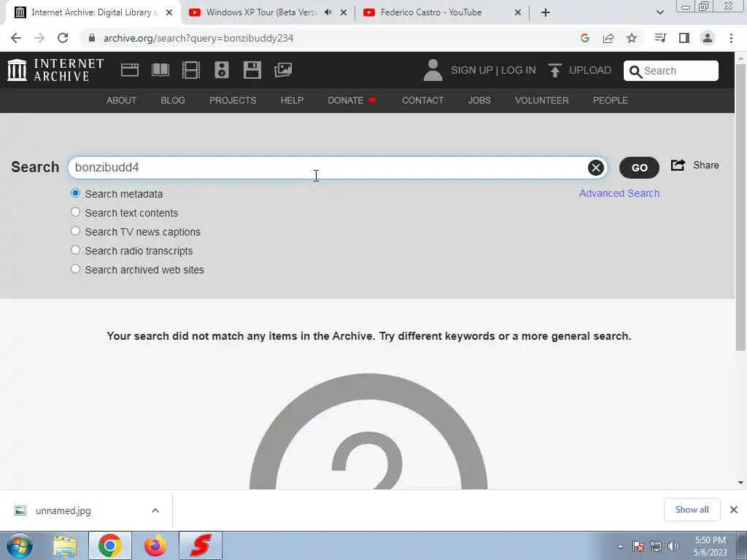
Task: Open the Web archive icon
Action: pyautogui.click(x=130, y=70)
